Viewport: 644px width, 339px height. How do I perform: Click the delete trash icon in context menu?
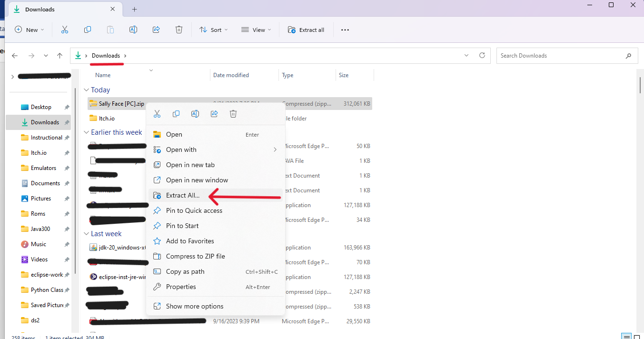(233, 114)
